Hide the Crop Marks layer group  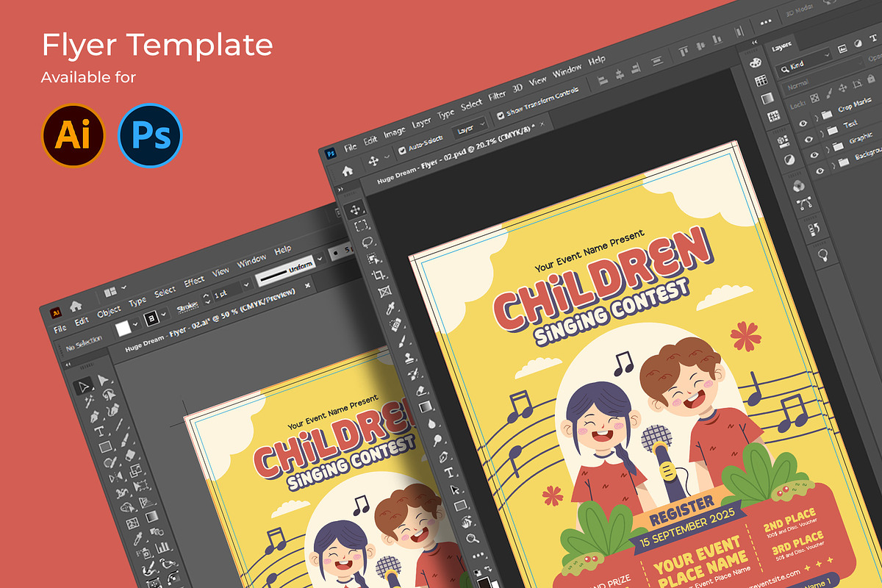coord(802,123)
